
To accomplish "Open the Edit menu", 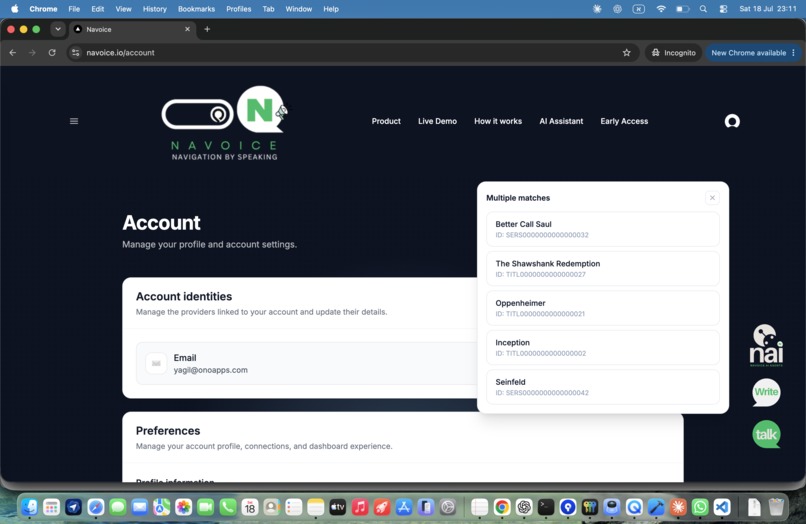I will coord(98,9).
